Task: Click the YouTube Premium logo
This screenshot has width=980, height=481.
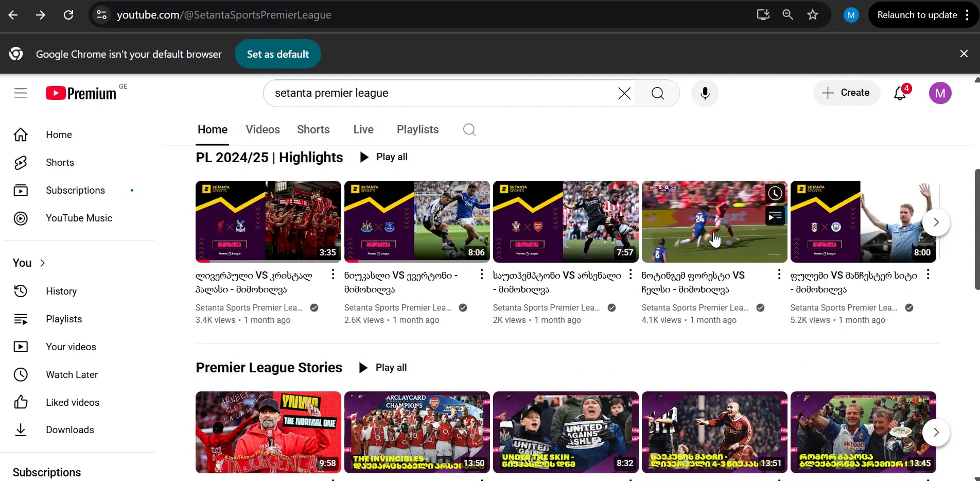Action: [81, 93]
